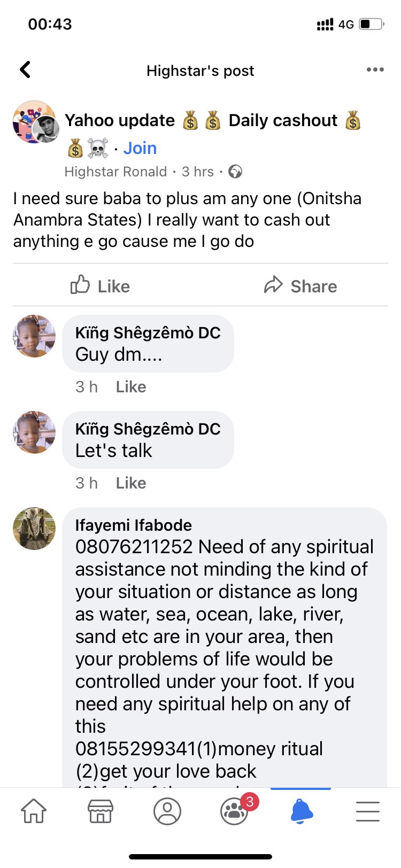Screen dimensions: 401x868
Task: Tap the group and author avatar
Action: (35, 122)
